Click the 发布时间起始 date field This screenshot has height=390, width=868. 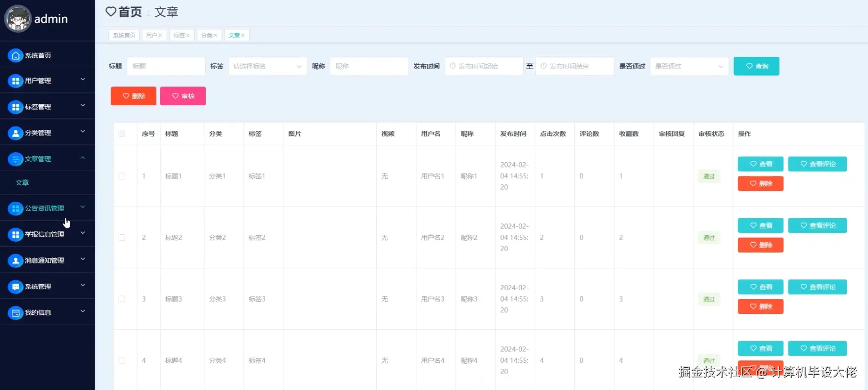pos(484,66)
